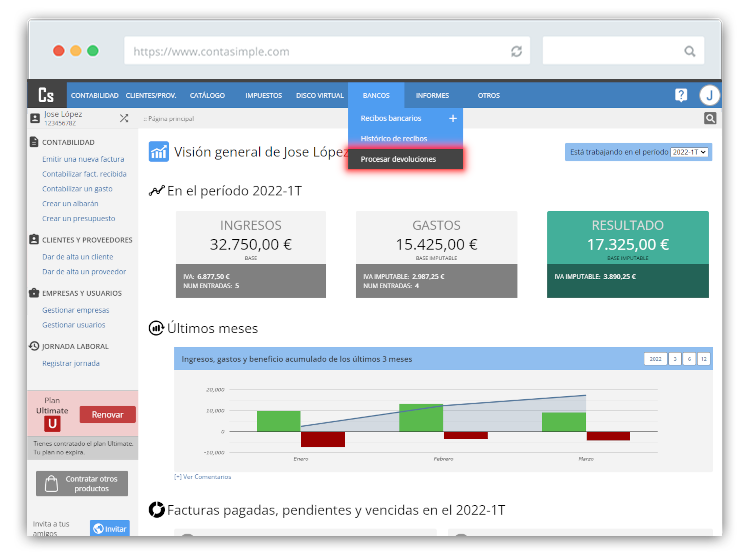Click the Contabilidad document icon in sidebar
Screen dimensions: 750x552
coord(34,142)
